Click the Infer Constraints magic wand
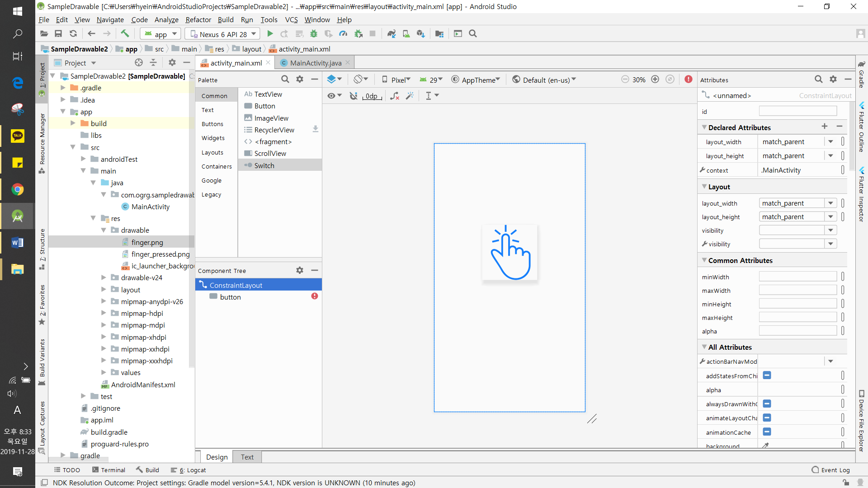Image resolution: width=868 pixels, height=488 pixels. point(410,96)
